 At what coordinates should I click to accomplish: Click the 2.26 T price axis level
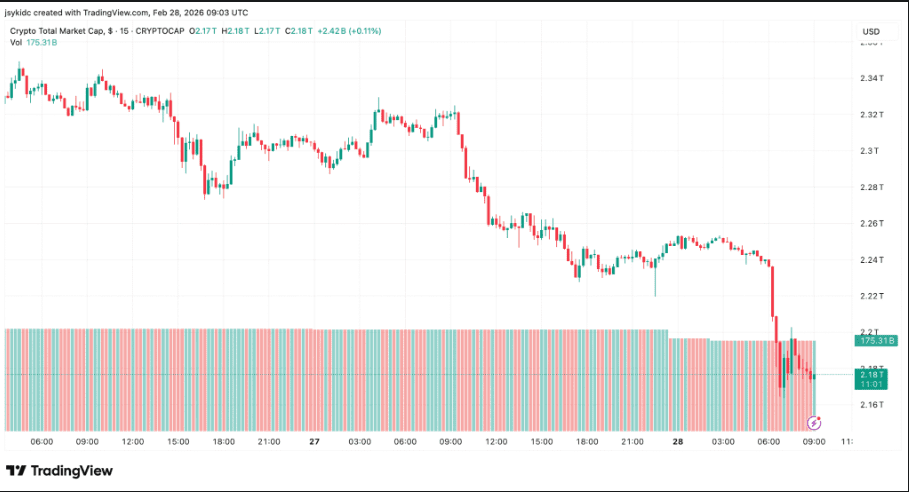point(871,223)
